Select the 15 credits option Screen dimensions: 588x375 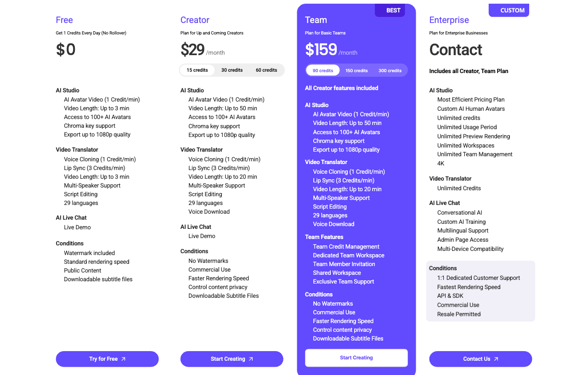click(198, 70)
